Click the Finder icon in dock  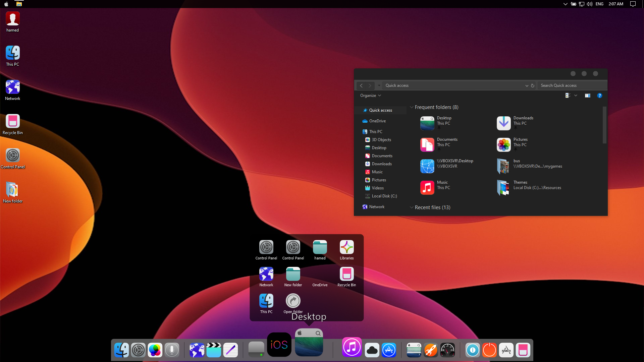click(x=121, y=350)
